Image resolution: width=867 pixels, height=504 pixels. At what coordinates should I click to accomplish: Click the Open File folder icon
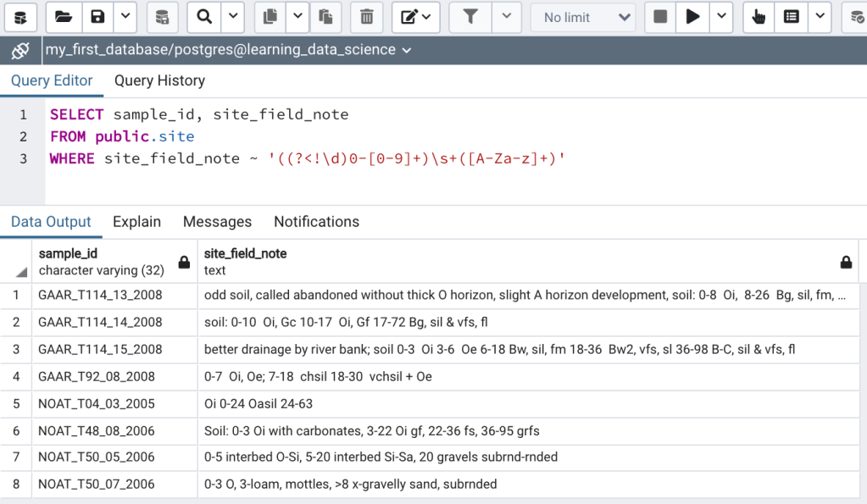(x=63, y=17)
